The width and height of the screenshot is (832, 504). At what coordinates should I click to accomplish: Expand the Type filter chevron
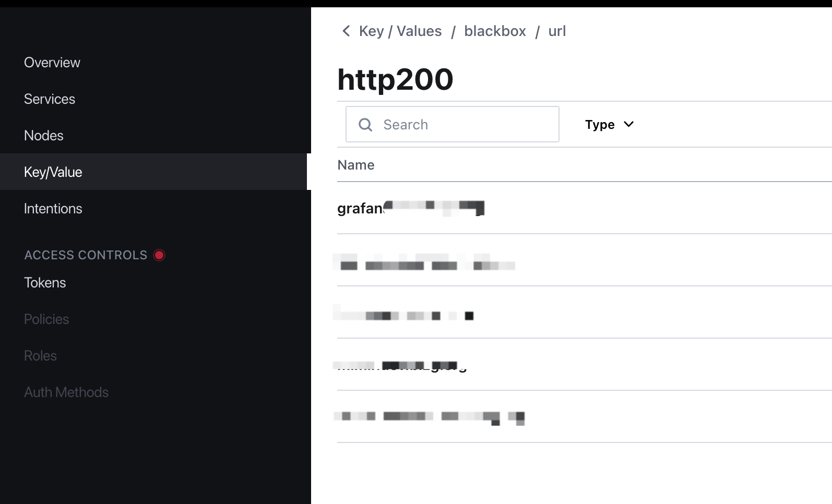(629, 124)
